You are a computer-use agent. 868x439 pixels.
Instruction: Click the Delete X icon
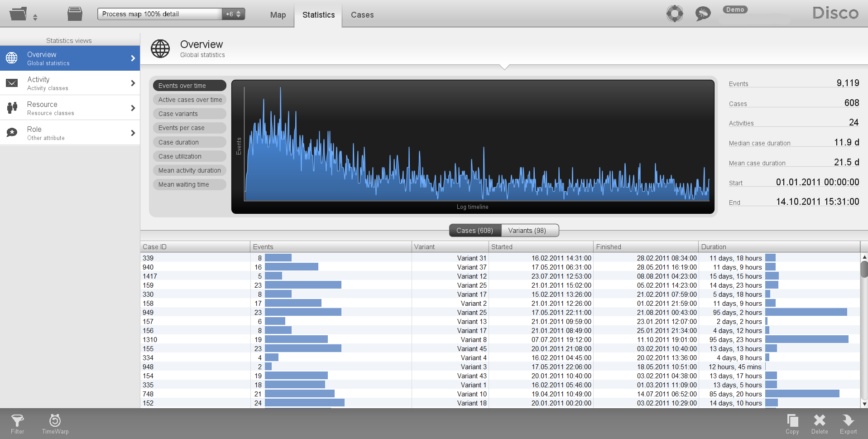click(819, 424)
